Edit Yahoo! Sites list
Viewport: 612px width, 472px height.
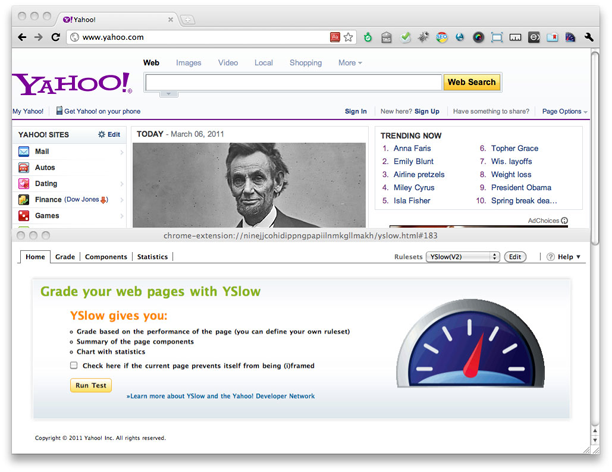coord(109,134)
